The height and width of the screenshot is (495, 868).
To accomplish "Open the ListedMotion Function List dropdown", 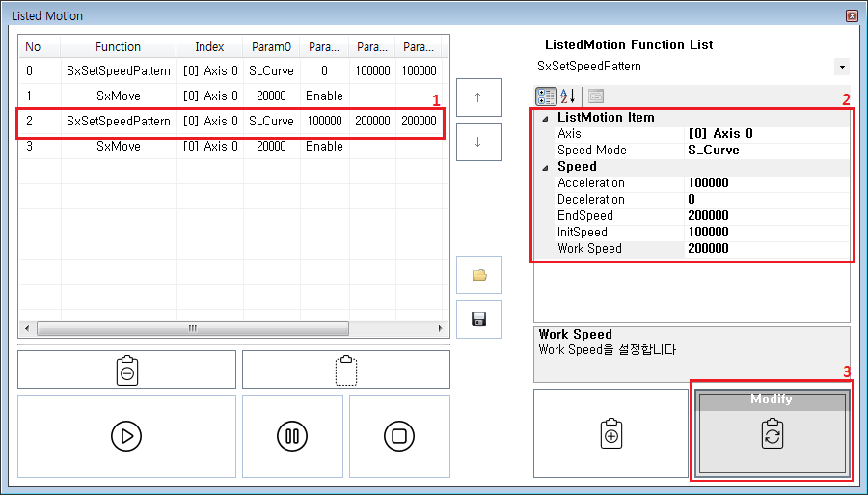I will coord(842,67).
